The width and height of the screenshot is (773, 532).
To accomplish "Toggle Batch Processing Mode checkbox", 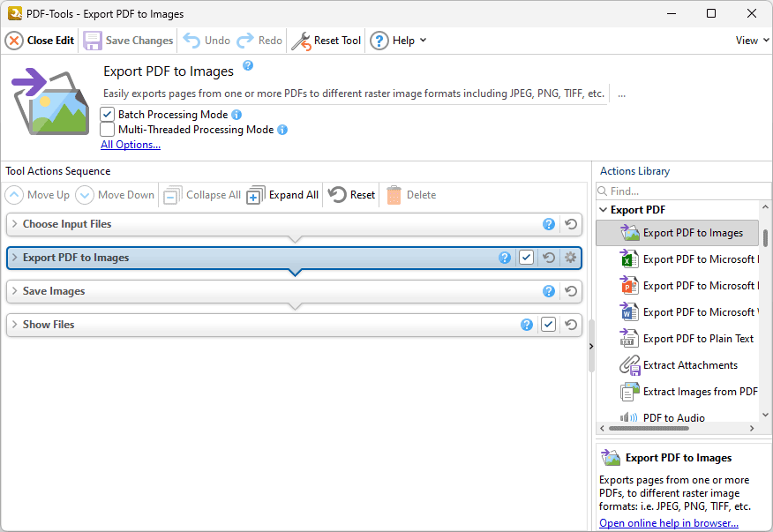I will (x=107, y=115).
